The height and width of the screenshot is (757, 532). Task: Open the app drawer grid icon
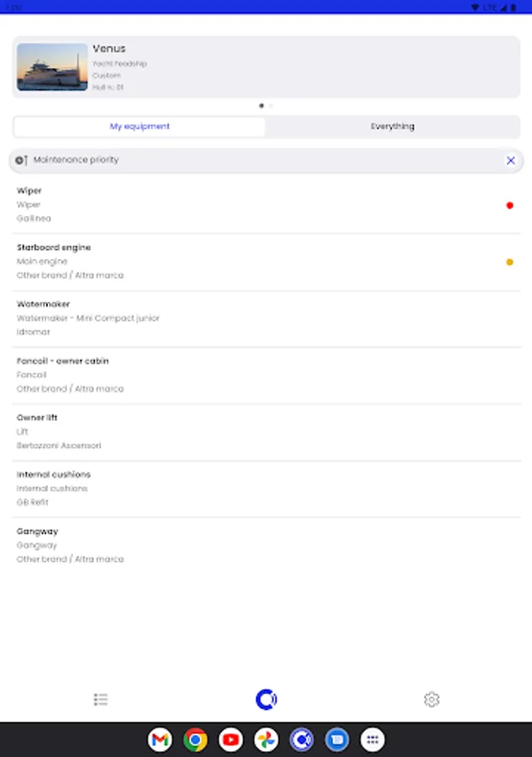point(372,739)
